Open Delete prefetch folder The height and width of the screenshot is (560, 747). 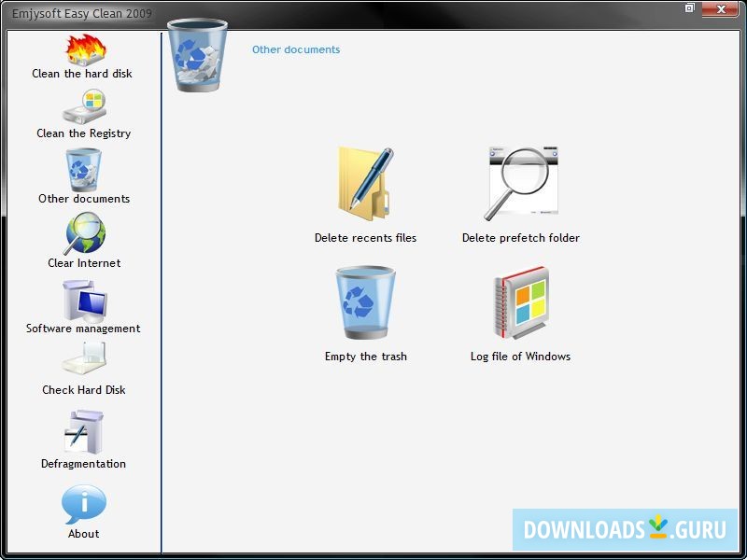tap(520, 179)
